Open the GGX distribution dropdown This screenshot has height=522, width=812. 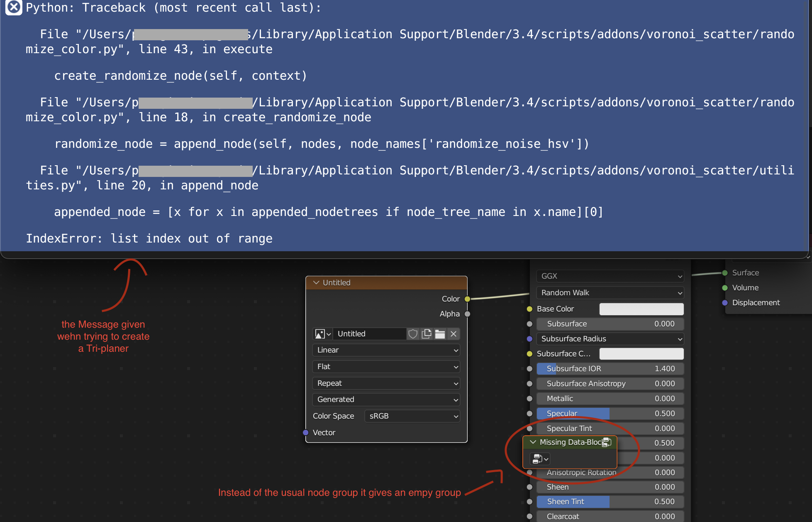coord(610,276)
